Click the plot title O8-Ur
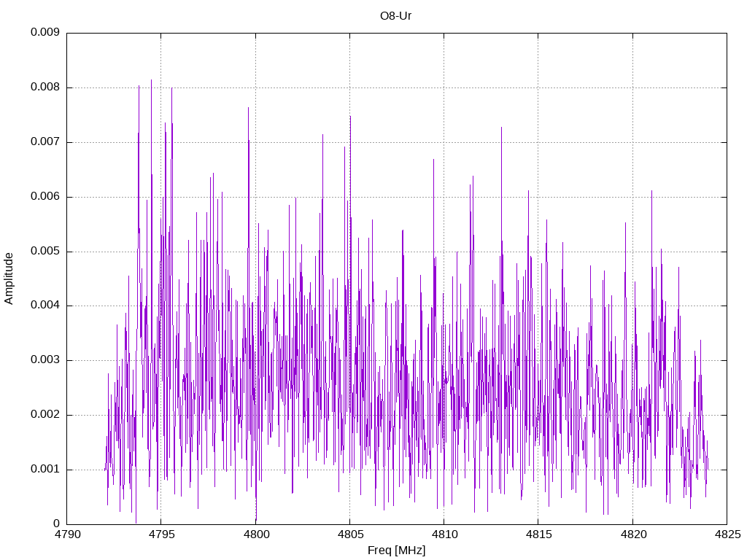Screen dimensions: 747x560 (x=395, y=16)
